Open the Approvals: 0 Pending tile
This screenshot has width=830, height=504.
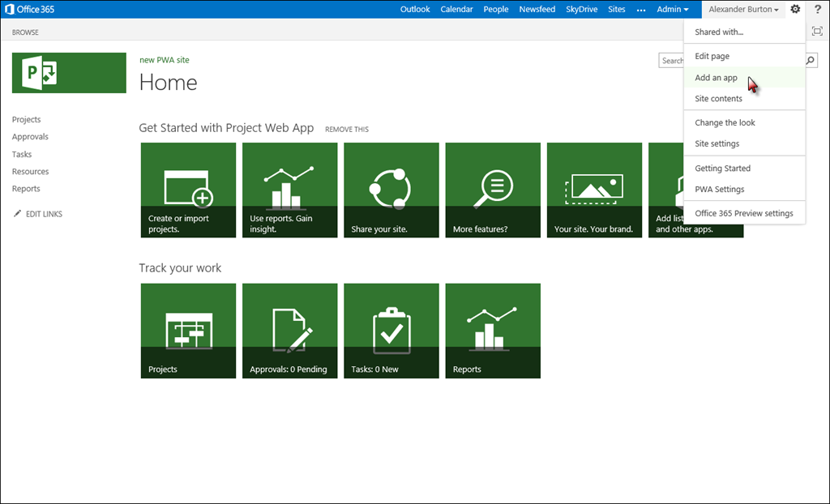290,331
